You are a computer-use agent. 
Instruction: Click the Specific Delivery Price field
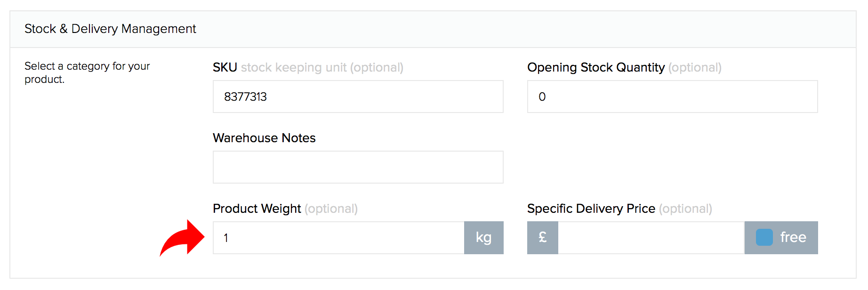point(651,238)
